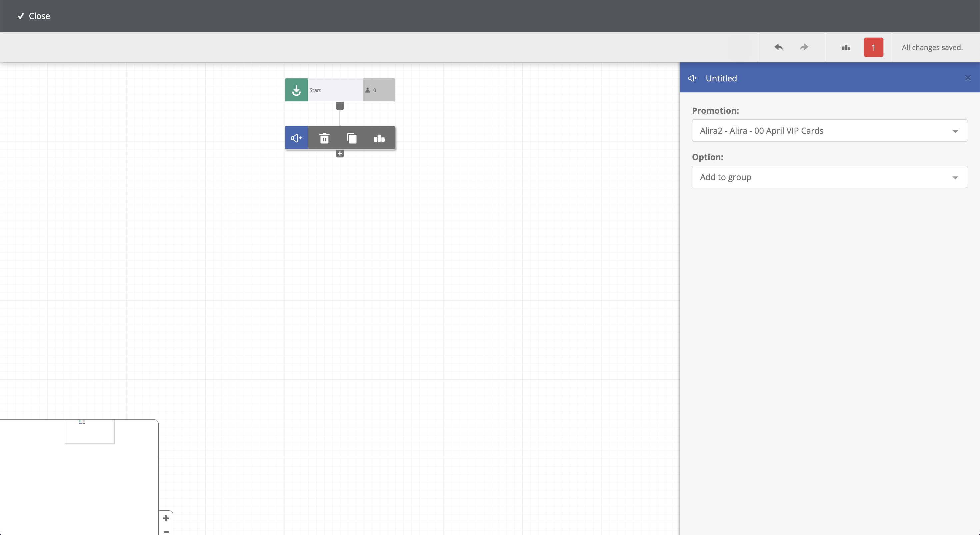Click the redo arrow in the toolbar

click(x=804, y=47)
